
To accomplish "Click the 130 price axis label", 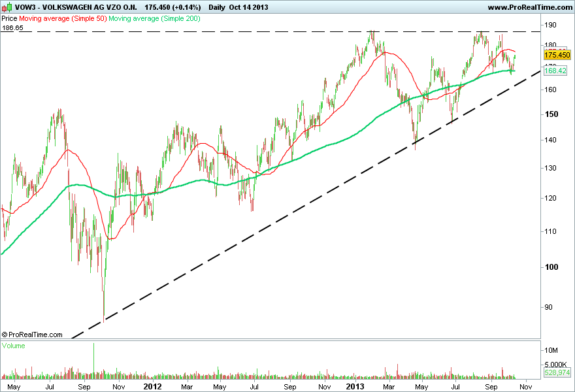I will coord(550,168).
